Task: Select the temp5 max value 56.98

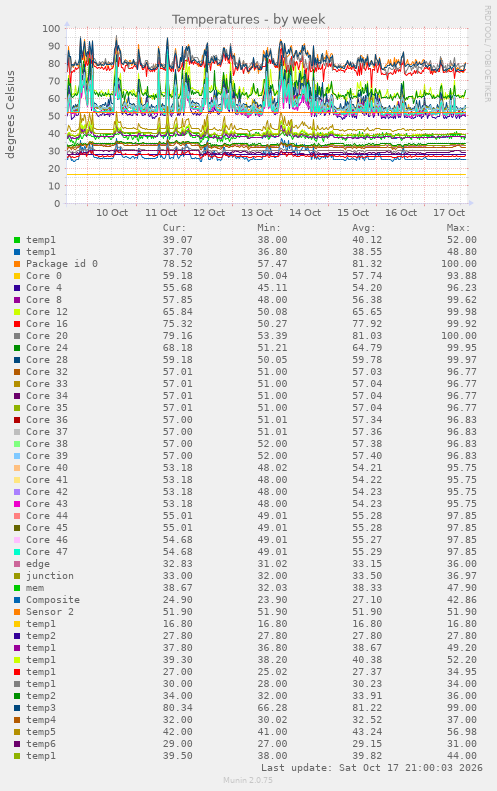Action: (462, 732)
